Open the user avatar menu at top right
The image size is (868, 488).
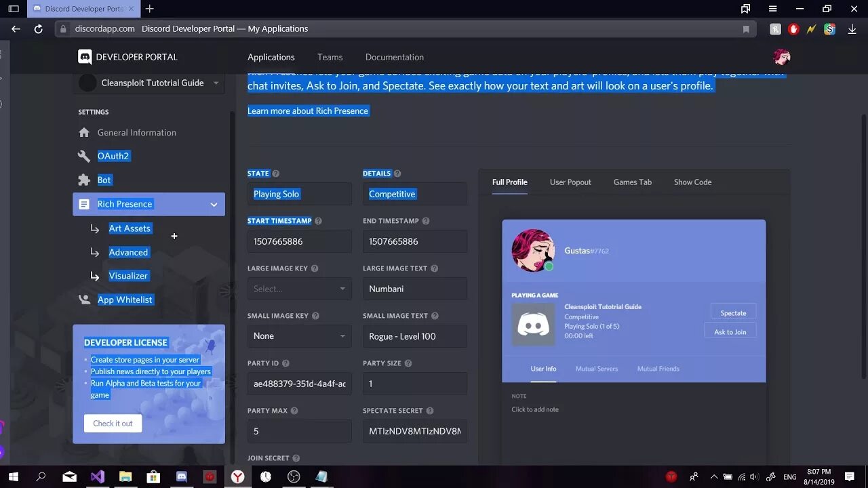(x=782, y=57)
